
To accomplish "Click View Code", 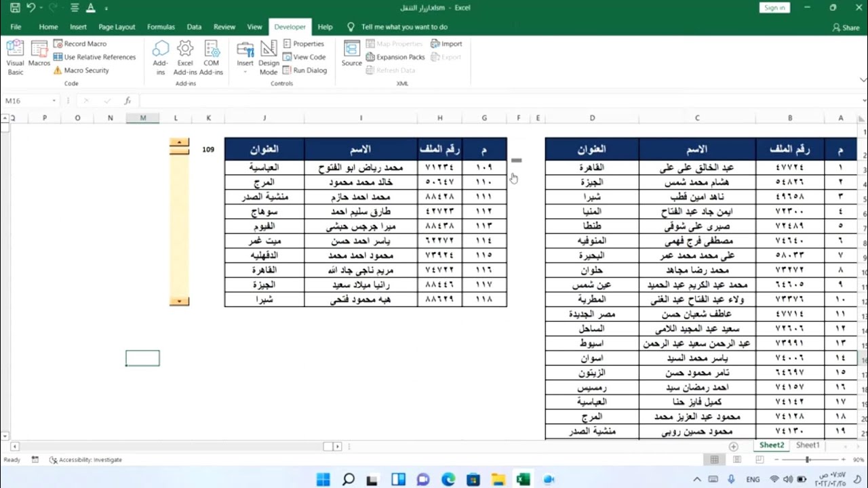I will tap(304, 57).
